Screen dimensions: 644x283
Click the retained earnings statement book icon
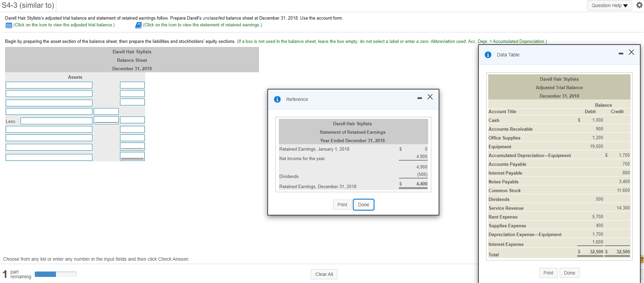click(138, 25)
